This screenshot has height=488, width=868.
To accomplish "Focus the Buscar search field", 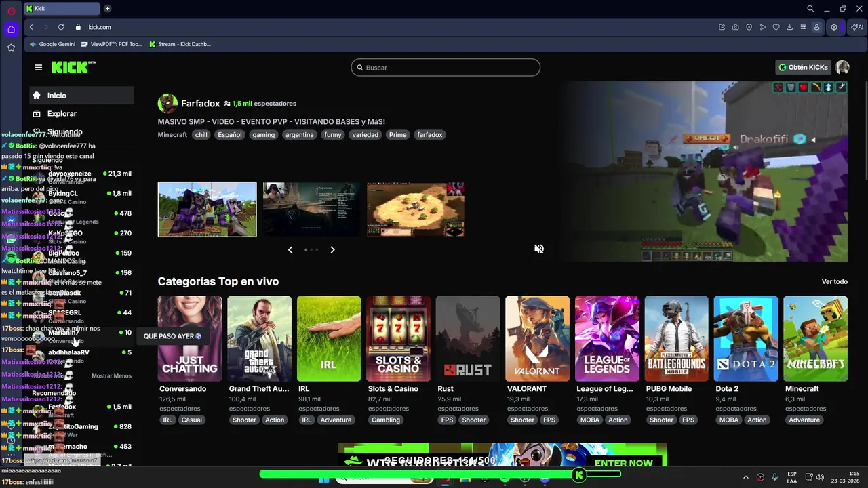I will click(x=446, y=68).
